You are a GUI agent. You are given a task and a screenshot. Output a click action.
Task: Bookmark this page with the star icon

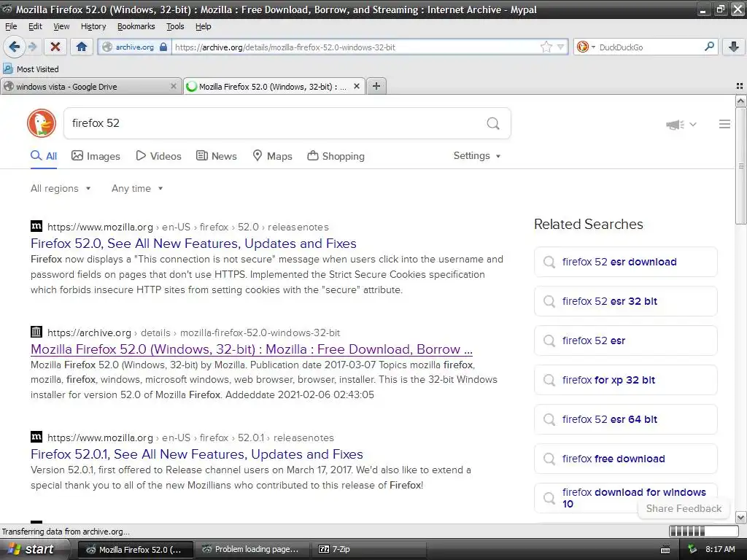tap(546, 47)
